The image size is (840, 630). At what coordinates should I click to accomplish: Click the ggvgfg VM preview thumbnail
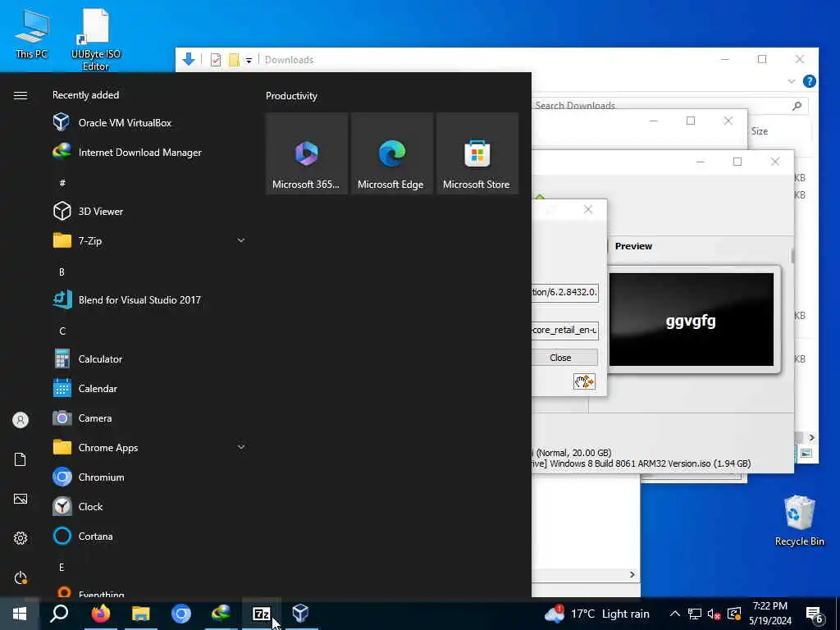691,319
